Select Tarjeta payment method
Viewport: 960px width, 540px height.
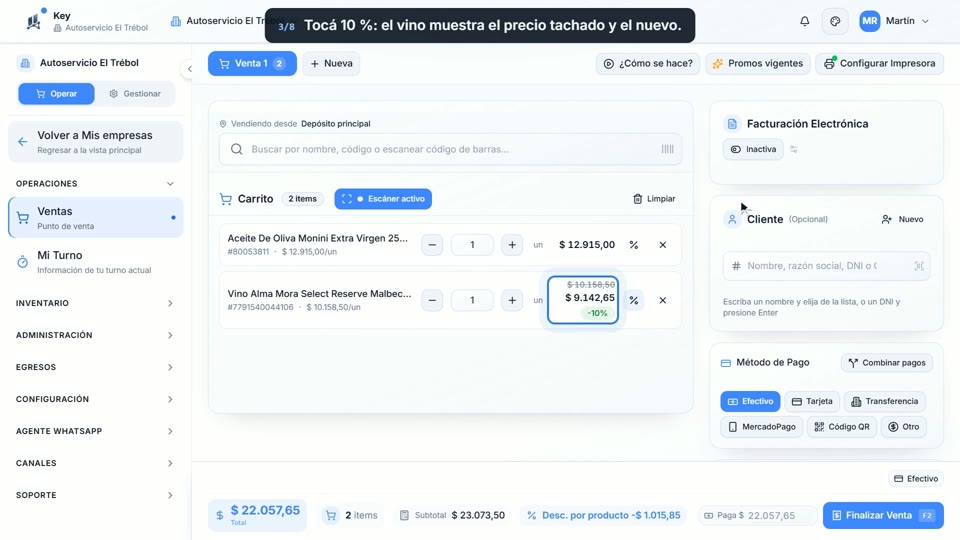812,402
